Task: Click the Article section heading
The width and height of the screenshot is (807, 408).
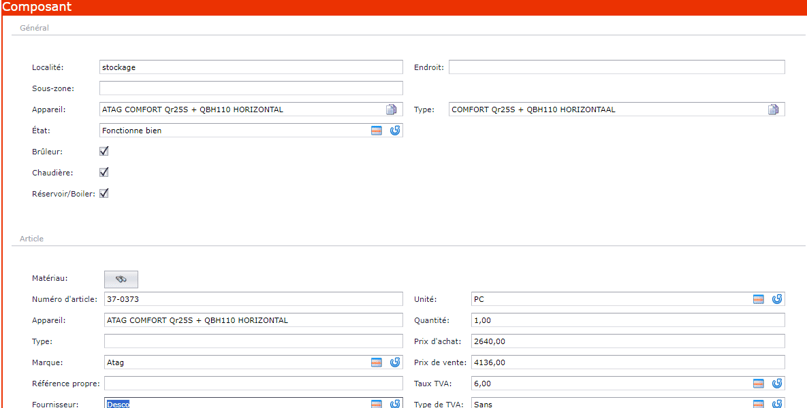Action: click(x=31, y=239)
